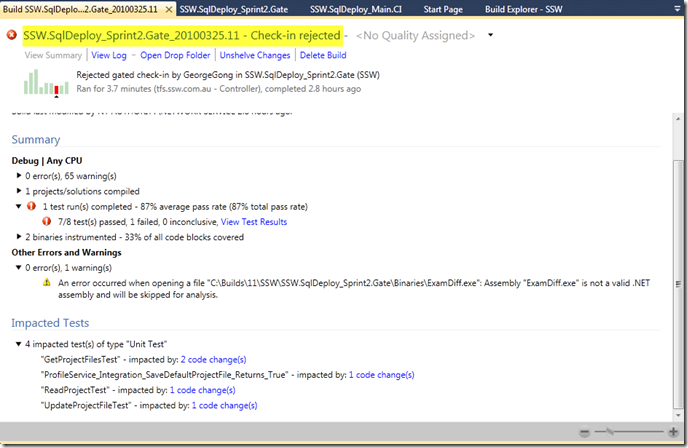Image resolution: width=688 pixels, height=448 pixels.
Task: Click the error icon beside test run completed
Action: (31, 206)
